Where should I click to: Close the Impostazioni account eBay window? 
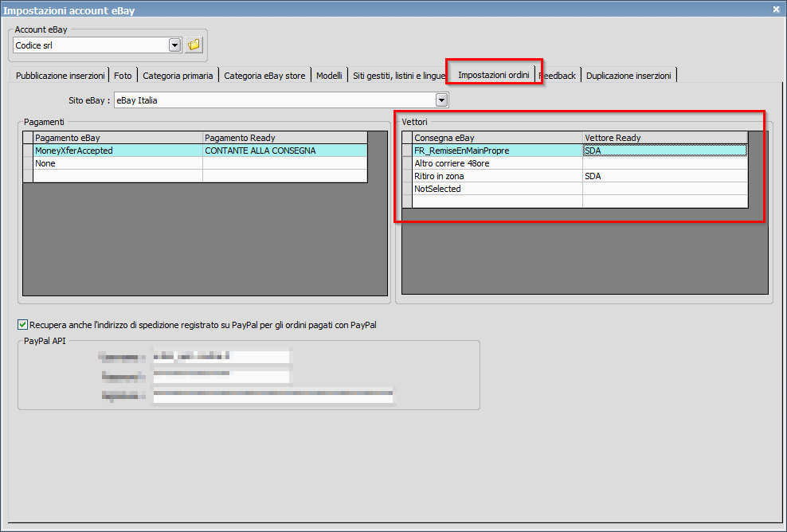(x=777, y=9)
